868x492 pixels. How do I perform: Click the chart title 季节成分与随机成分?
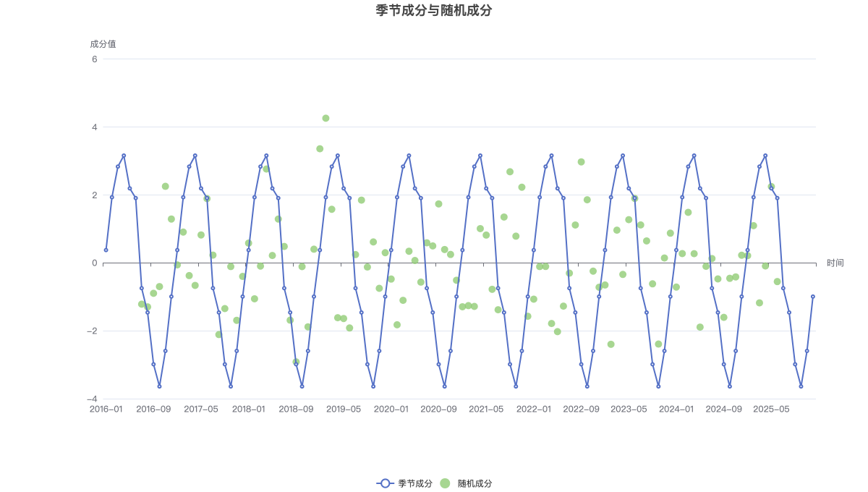coord(434,10)
